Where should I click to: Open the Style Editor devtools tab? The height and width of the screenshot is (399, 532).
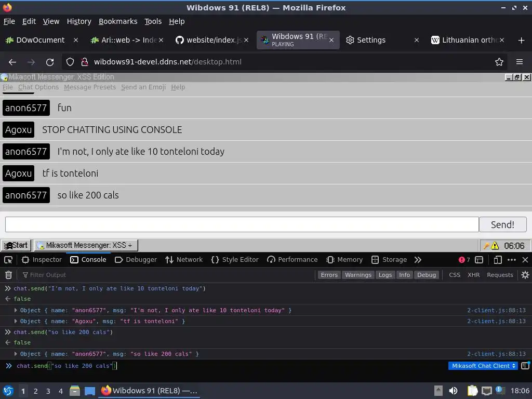coord(235,260)
